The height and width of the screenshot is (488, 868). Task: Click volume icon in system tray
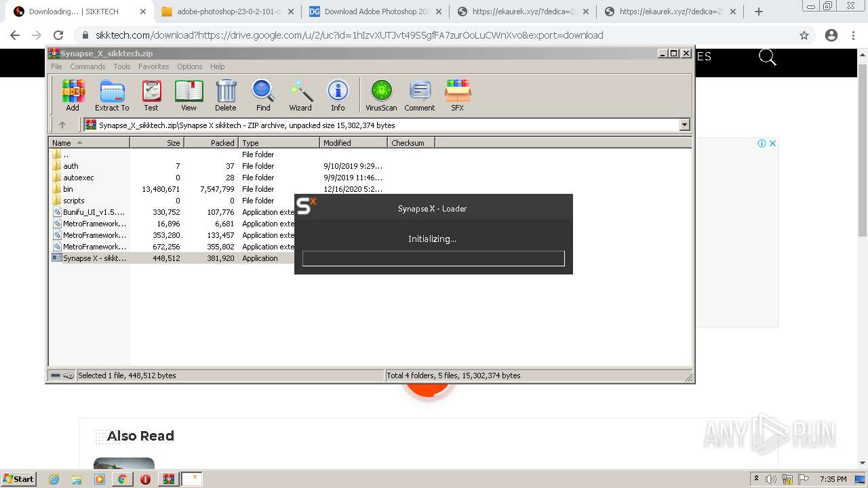tap(771, 479)
